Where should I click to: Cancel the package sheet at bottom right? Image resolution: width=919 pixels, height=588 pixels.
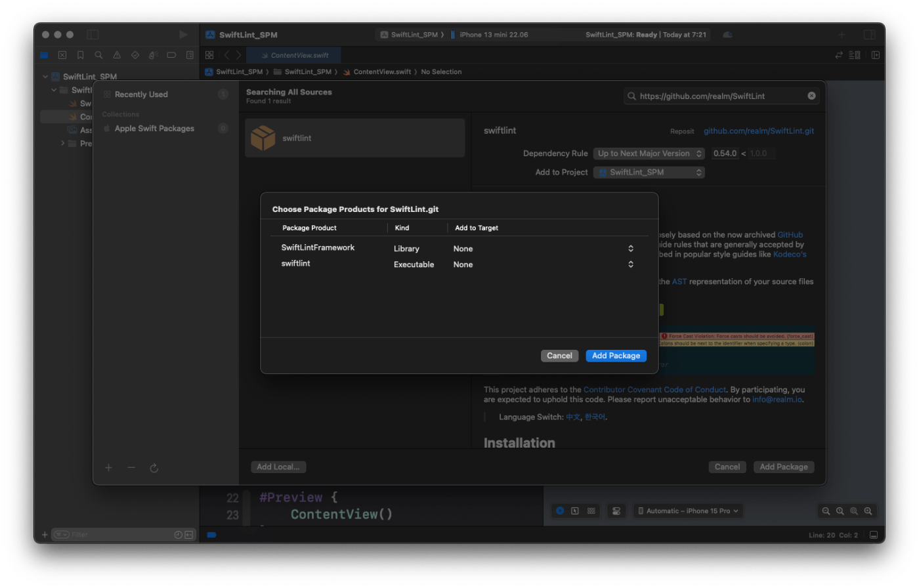pyautogui.click(x=727, y=467)
